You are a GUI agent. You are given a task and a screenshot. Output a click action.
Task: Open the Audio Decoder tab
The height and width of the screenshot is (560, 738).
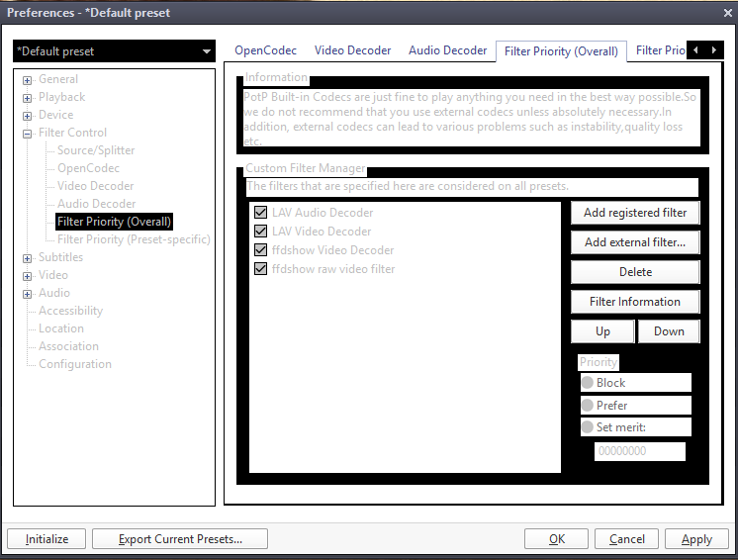pyautogui.click(x=448, y=50)
